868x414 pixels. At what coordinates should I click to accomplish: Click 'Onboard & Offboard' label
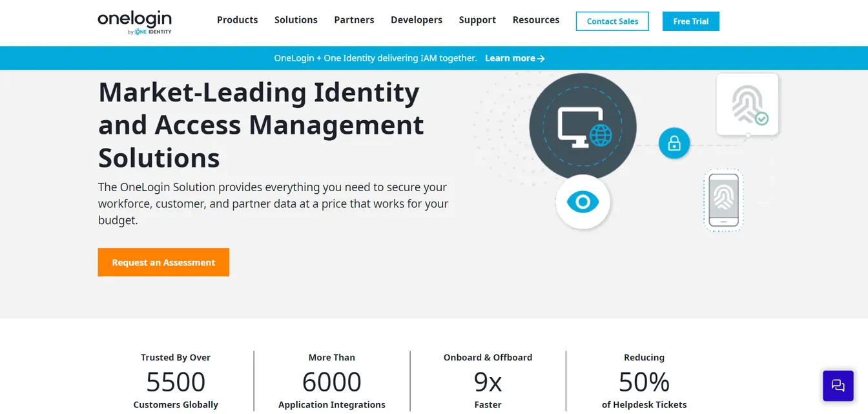pos(488,357)
